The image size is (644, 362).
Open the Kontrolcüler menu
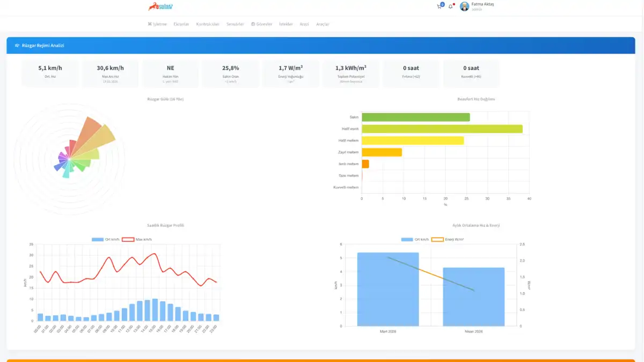pyautogui.click(x=208, y=24)
